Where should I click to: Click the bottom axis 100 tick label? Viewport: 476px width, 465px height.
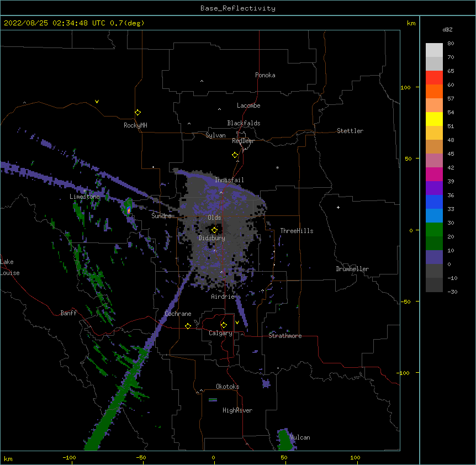point(355,458)
